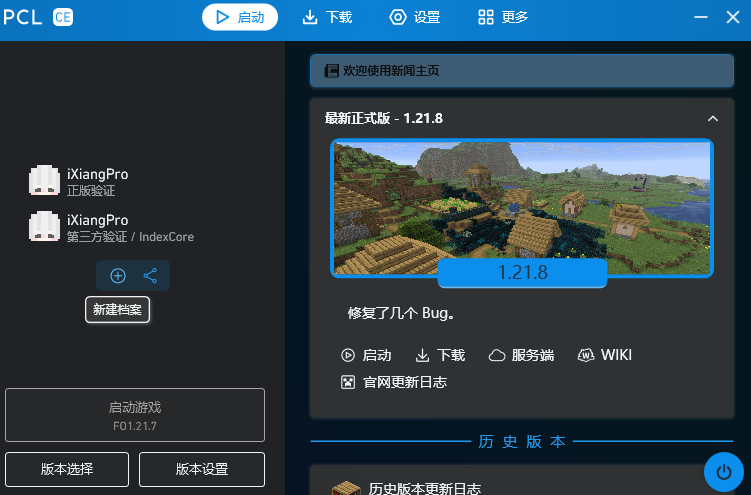Click the wiki logo icon beside WIKI

click(x=586, y=355)
